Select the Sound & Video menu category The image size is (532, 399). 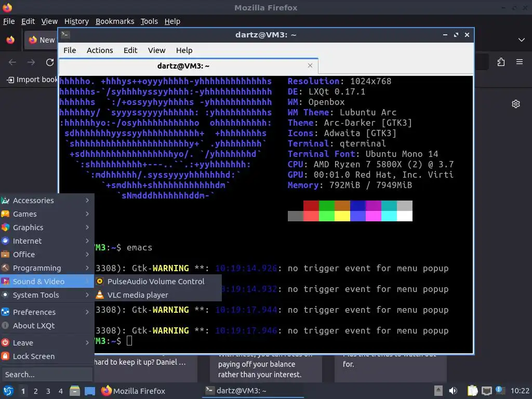click(x=47, y=281)
